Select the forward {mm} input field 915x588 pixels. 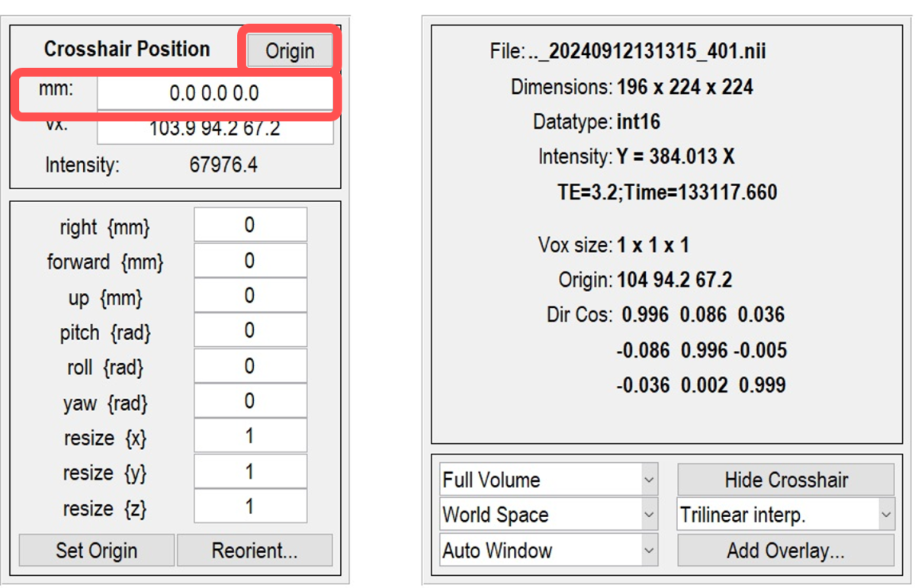(x=250, y=261)
